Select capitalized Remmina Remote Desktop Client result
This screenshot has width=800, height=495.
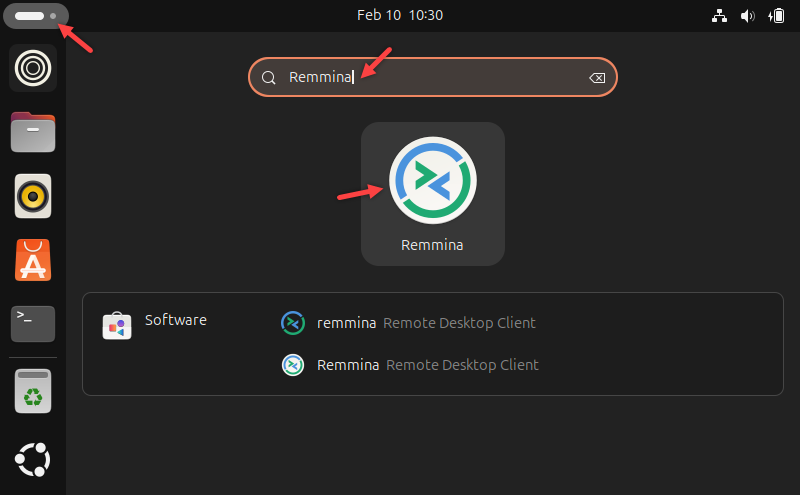coord(410,365)
